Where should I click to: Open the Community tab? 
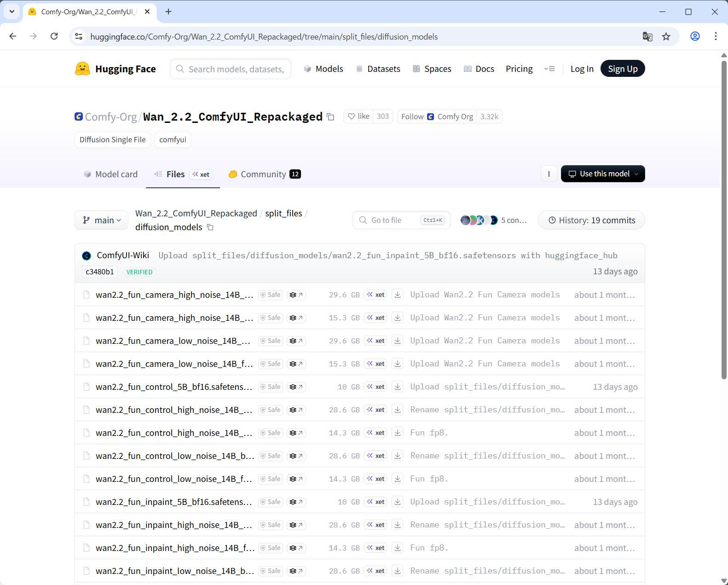[265, 174]
